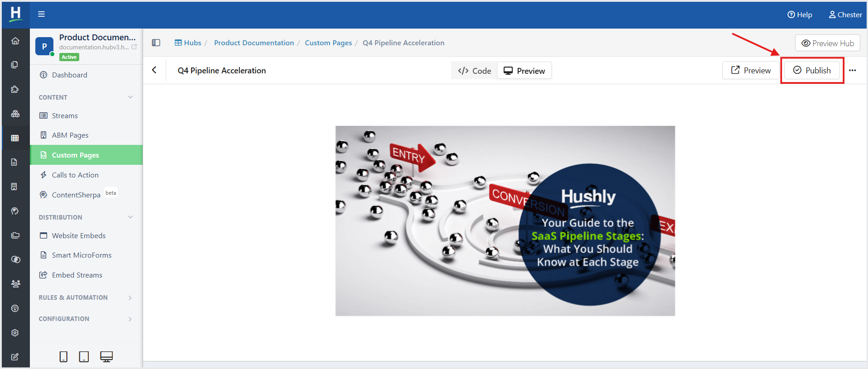Open the home icon in left rail
Viewport: 868px width, 369px height.
pos(15,41)
